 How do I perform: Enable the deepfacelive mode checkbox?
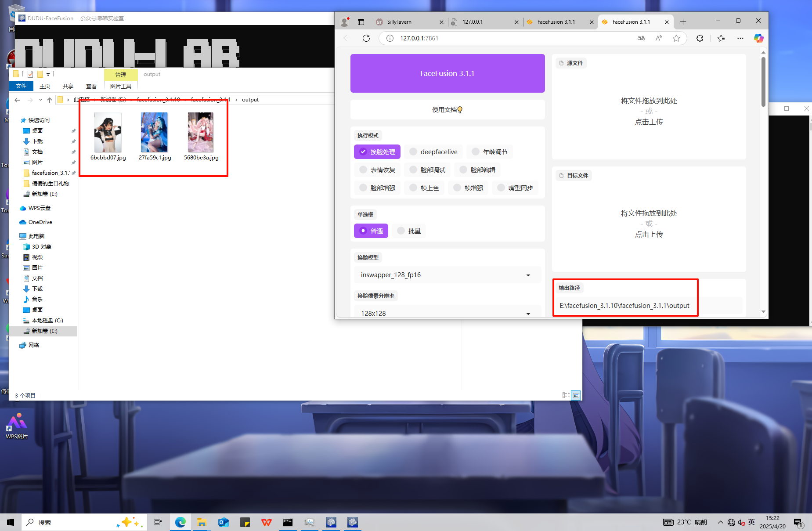[433, 152]
